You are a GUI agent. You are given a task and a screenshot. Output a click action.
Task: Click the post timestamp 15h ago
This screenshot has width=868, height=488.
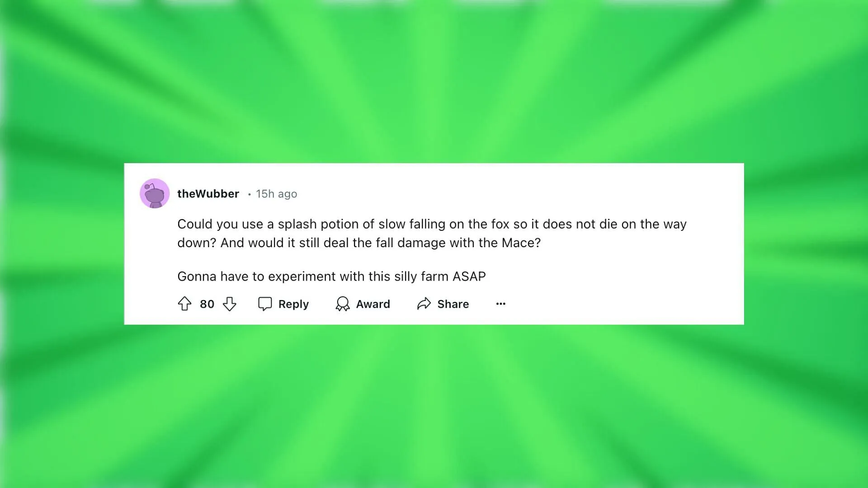pos(275,194)
